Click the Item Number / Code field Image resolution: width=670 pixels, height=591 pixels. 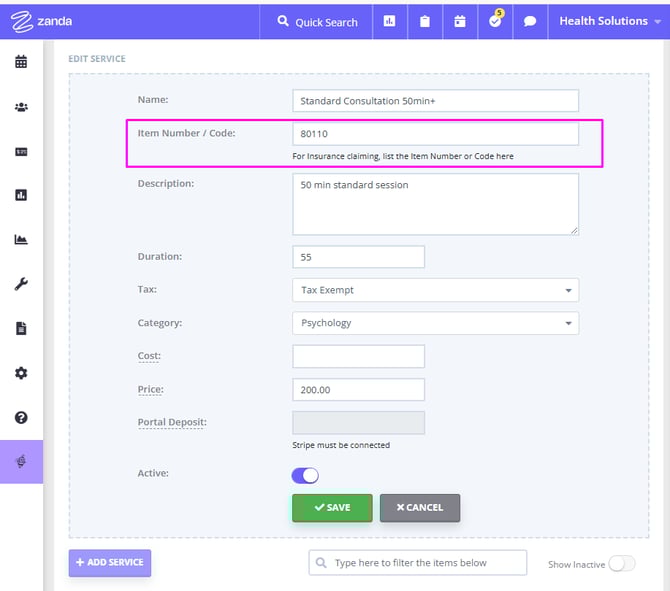pos(435,133)
